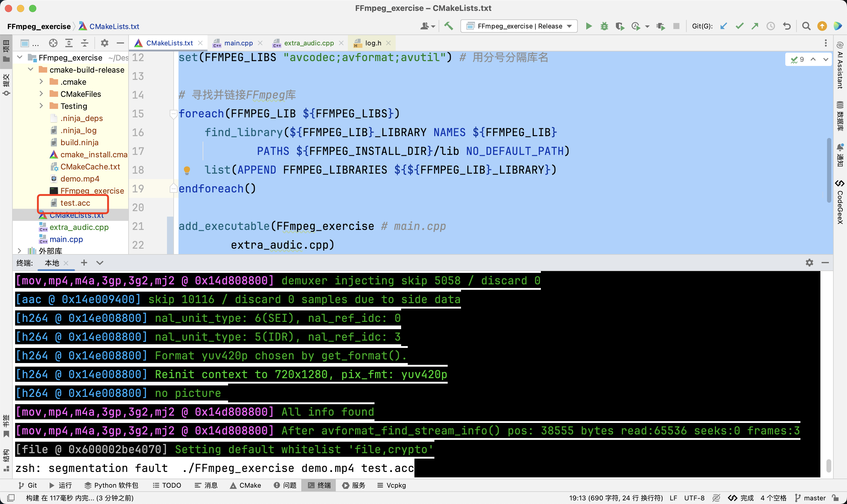The height and width of the screenshot is (504, 847).
Task: Expand the CMakeFiles folder
Action: click(41, 94)
